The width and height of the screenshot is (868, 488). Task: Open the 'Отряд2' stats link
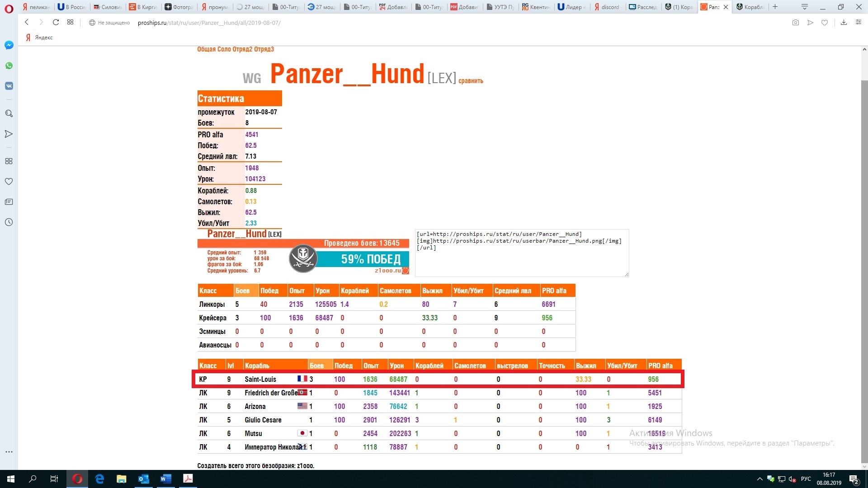pyautogui.click(x=242, y=49)
